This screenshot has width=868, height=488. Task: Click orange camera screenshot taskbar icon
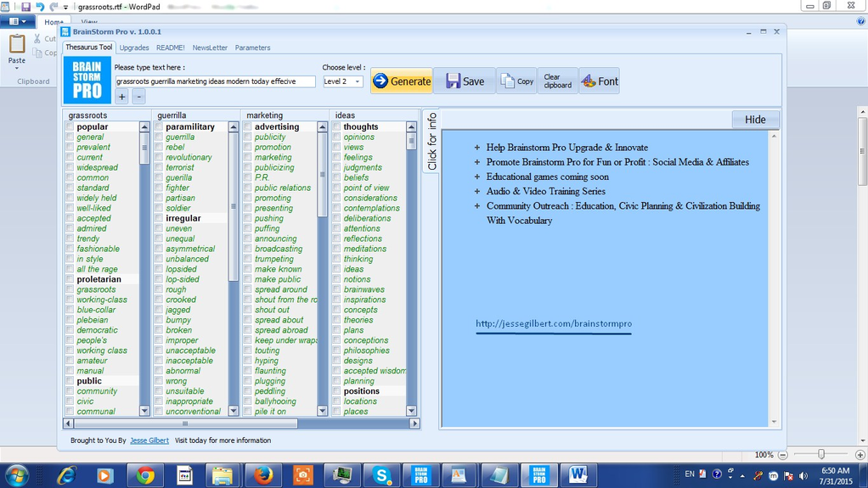coord(303,475)
